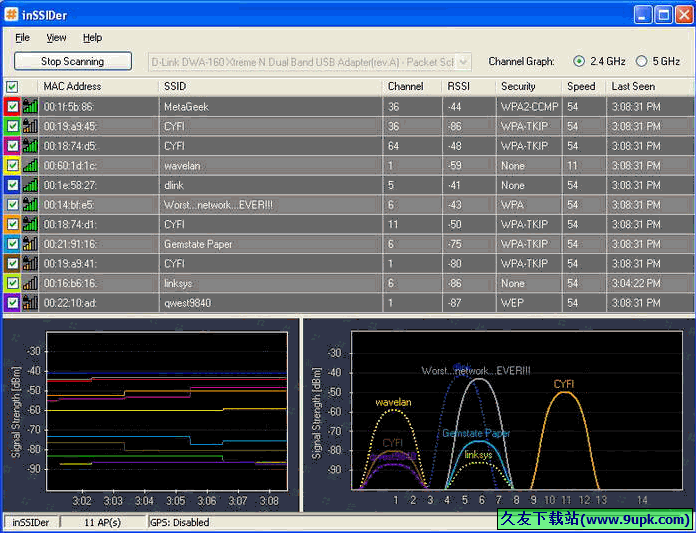Click the 11 AP(s) status bar entry
Viewport: 696px width, 533px height.
pos(103,522)
